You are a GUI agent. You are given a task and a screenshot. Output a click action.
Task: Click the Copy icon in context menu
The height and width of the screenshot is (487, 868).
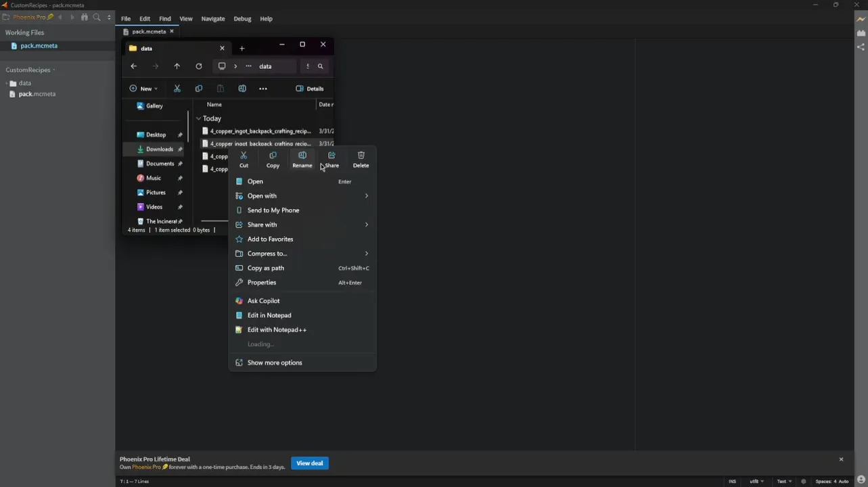[x=273, y=156]
